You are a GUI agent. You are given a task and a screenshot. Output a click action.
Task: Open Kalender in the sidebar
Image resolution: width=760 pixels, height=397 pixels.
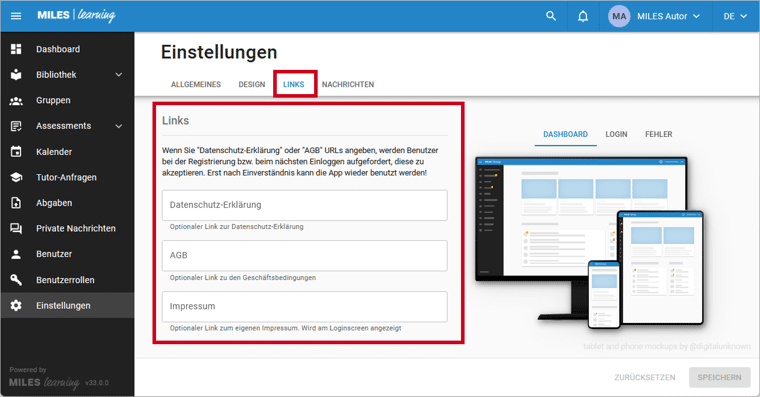67,152
